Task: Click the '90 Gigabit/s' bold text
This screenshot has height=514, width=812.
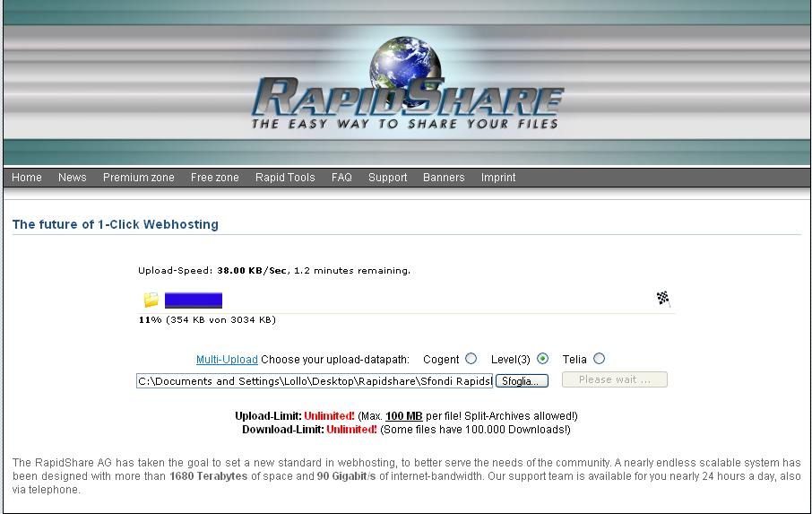Action: coord(347,476)
